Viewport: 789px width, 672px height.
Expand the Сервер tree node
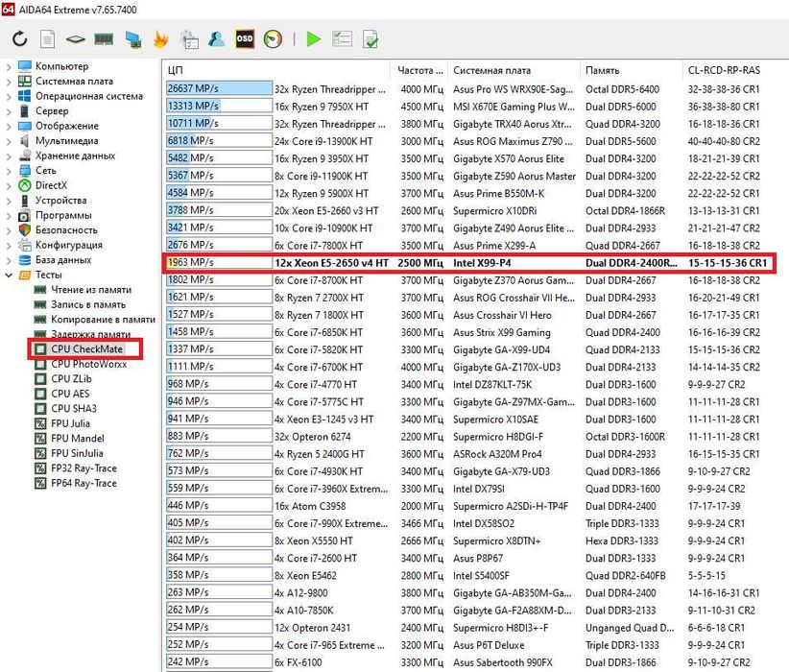[8, 111]
